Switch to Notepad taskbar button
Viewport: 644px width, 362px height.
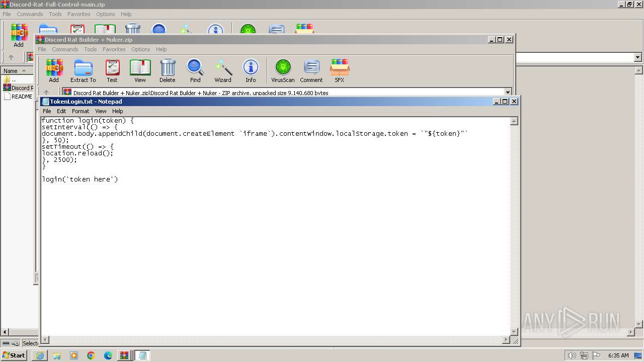142,355
